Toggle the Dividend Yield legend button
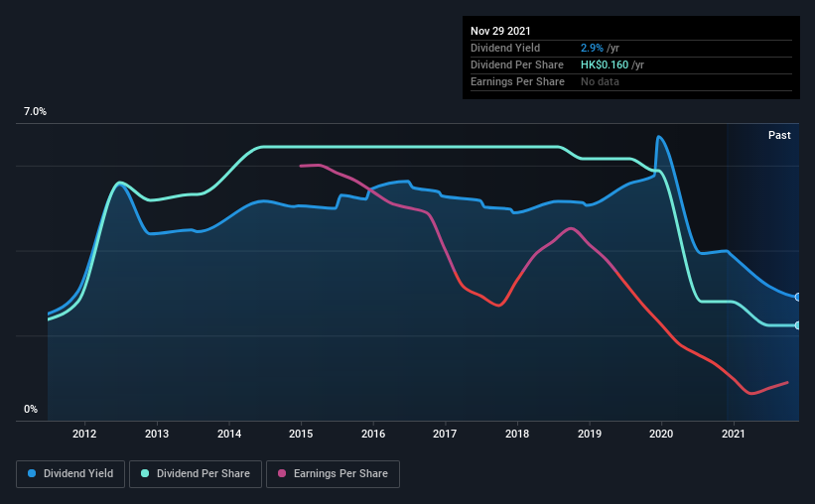This screenshot has height=504, width=815. coord(71,474)
